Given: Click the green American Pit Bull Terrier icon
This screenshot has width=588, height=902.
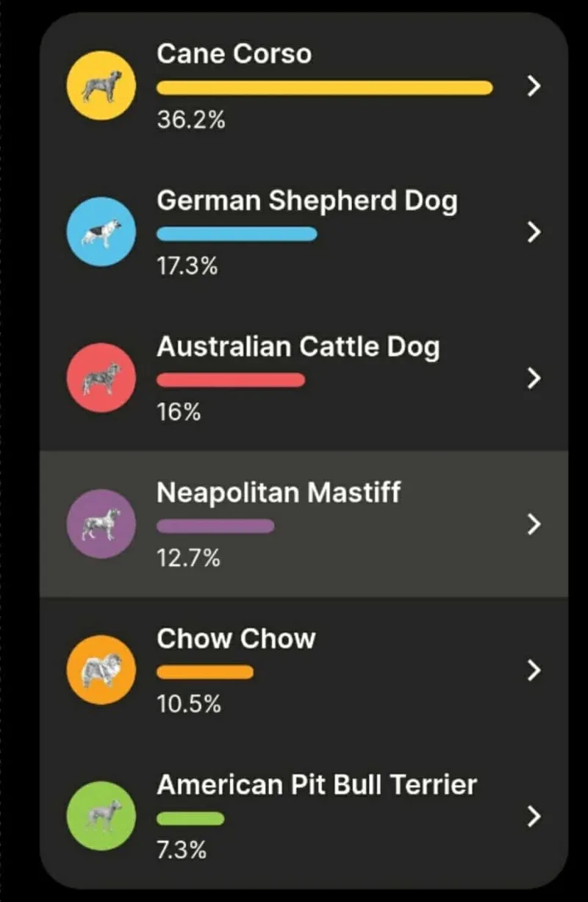Looking at the screenshot, I should pos(101,816).
